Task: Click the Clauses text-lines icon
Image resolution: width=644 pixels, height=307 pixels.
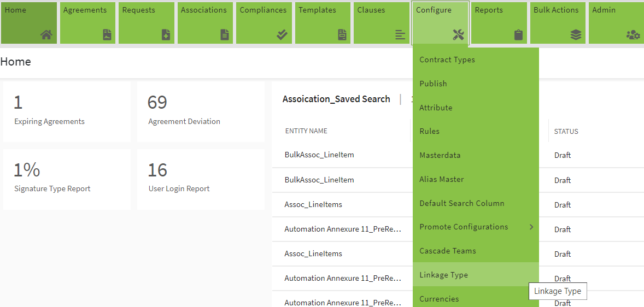Action: click(400, 35)
